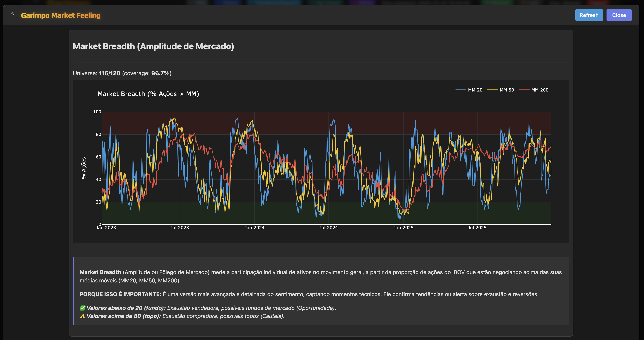Click the Jul 2025 x-axis label

tap(477, 228)
